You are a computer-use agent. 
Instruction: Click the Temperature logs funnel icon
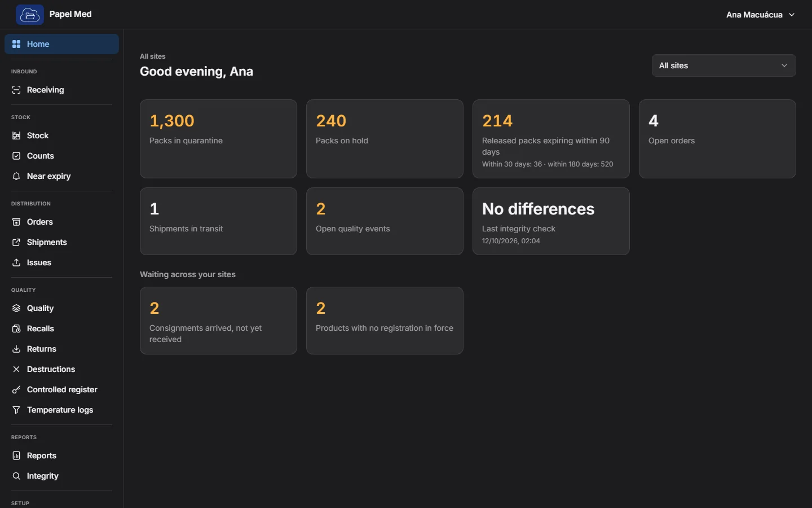[16, 410]
